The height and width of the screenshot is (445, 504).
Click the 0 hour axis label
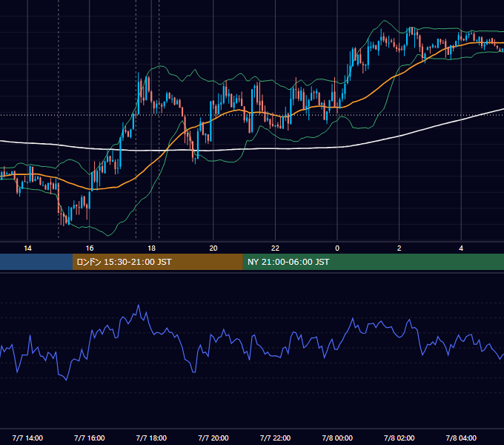[337, 248]
